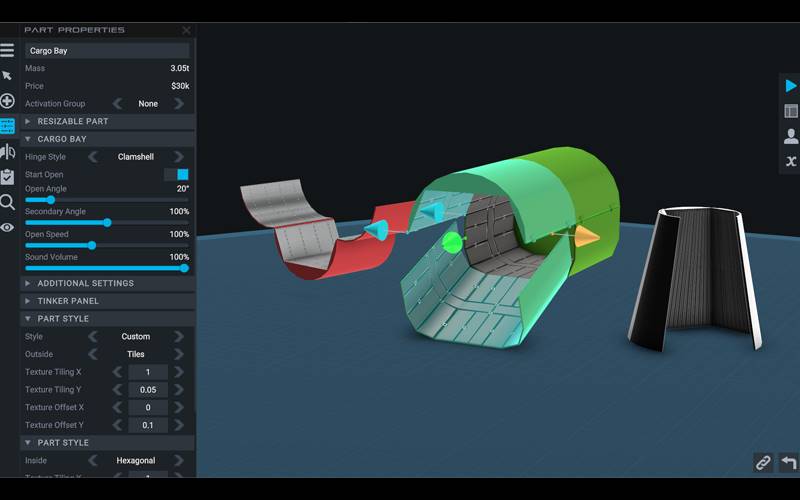Image resolution: width=800 pixels, height=500 pixels.
Task: Click the chain link icon
Action: tap(763, 462)
